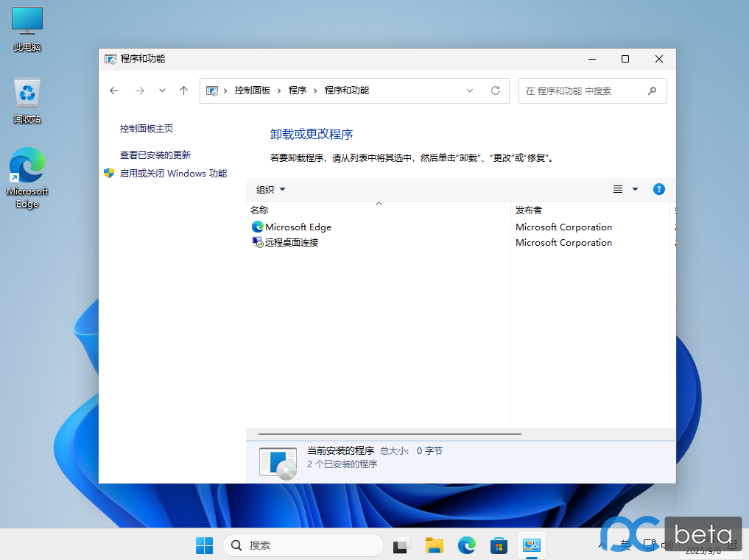Screen dimensions: 749x560
Task: Click Control Panel taskbar icon
Action: pos(532,545)
